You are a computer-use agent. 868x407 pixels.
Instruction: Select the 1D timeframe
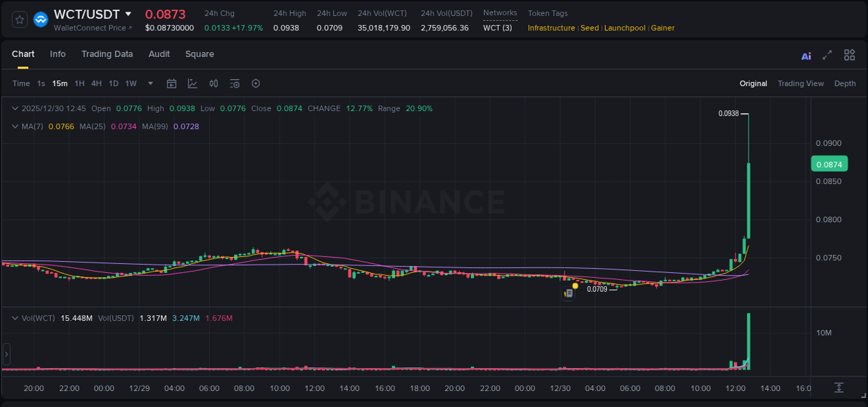tap(113, 83)
